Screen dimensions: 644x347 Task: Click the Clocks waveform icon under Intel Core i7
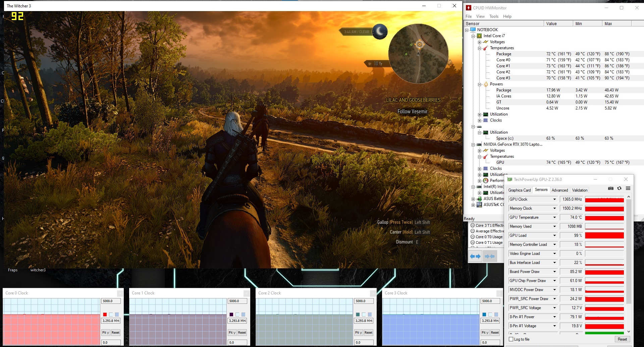[x=485, y=120]
